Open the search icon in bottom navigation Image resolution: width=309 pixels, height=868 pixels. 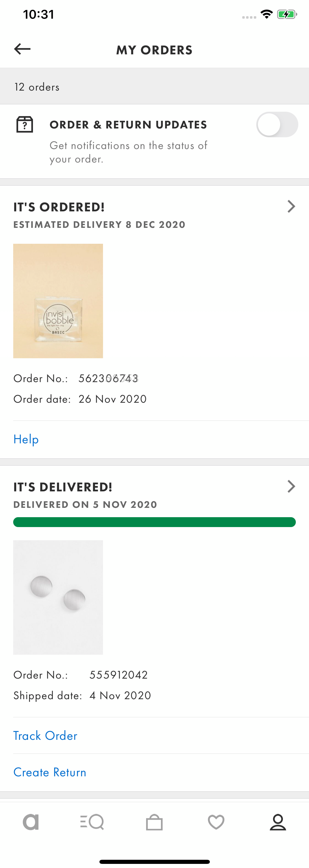tap(92, 822)
